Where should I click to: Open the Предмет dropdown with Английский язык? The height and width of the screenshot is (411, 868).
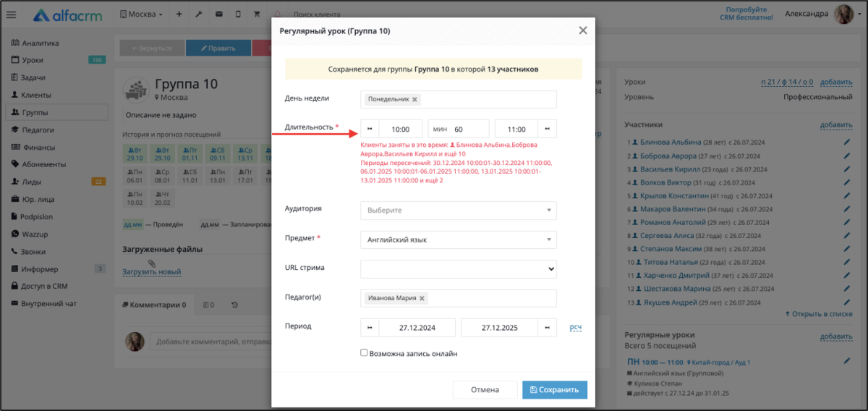click(459, 240)
